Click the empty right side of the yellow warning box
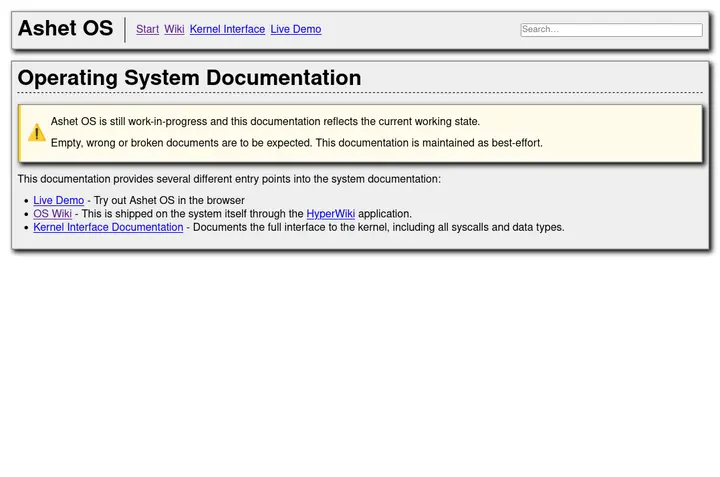 point(630,133)
